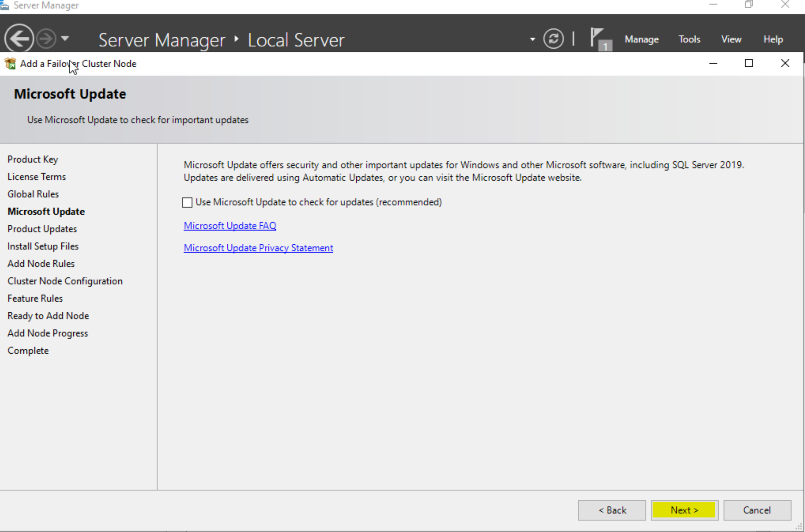Select the Product Key step
The width and height of the screenshot is (805, 532).
[x=33, y=159]
